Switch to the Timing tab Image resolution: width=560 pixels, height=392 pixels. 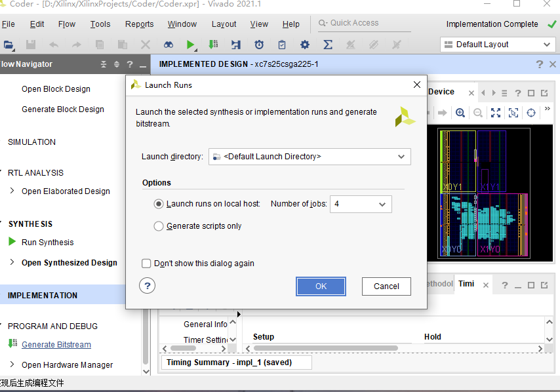tap(466, 284)
